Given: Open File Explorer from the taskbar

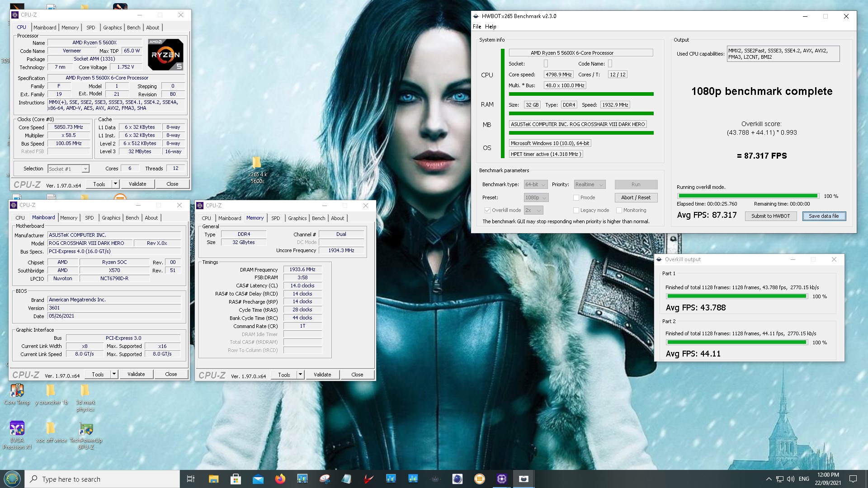Looking at the screenshot, I should click(x=213, y=479).
